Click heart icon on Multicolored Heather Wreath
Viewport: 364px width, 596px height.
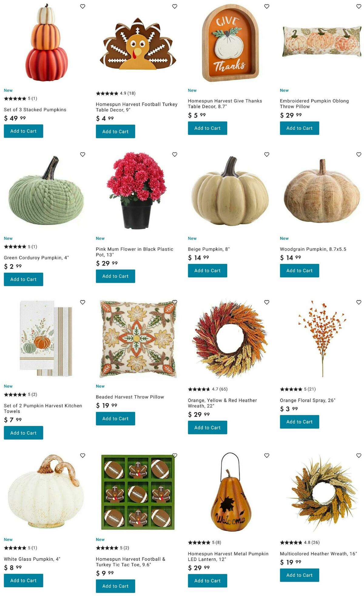click(x=359, y=456)
